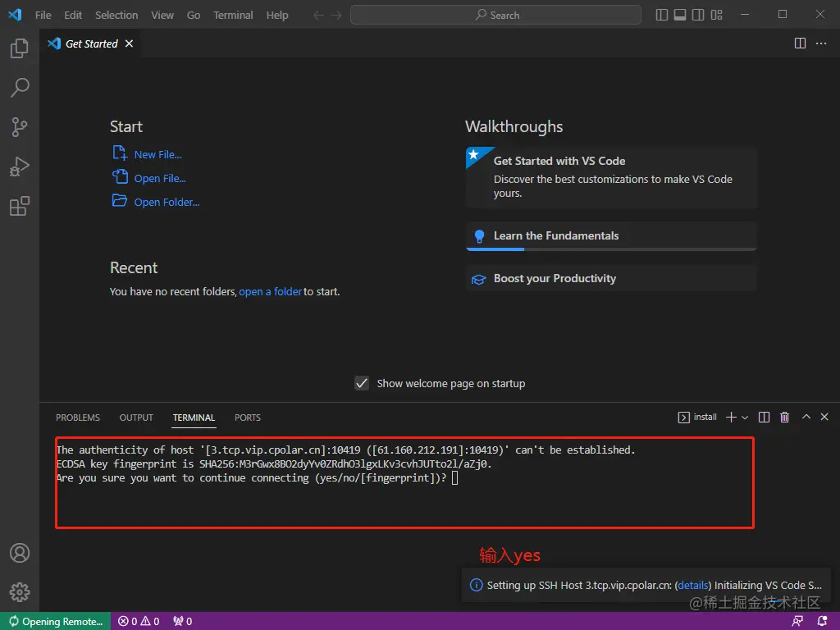Switch to the PROBLEMS panel tab
Viewport: 840px width, 630px height.
(78, 418)
